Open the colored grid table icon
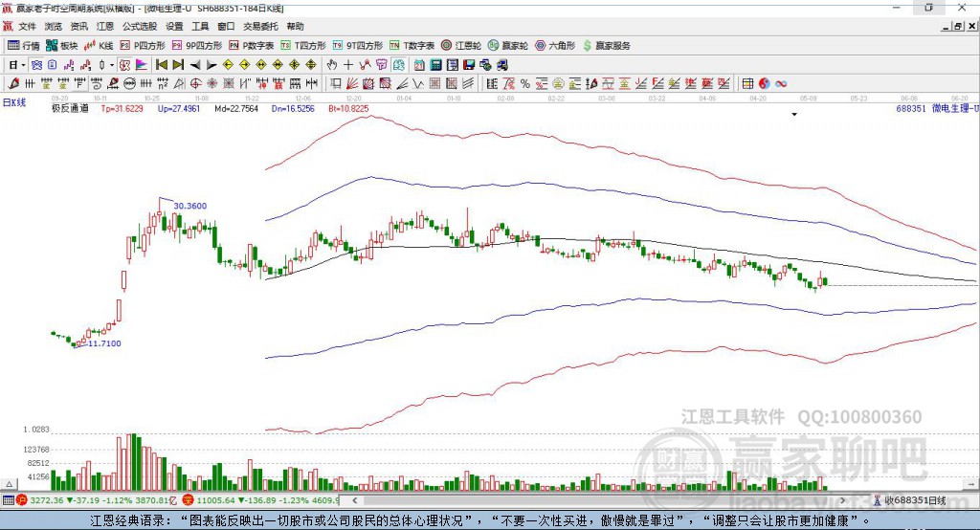Screen dimensions: 980x530 coord(748,84)
